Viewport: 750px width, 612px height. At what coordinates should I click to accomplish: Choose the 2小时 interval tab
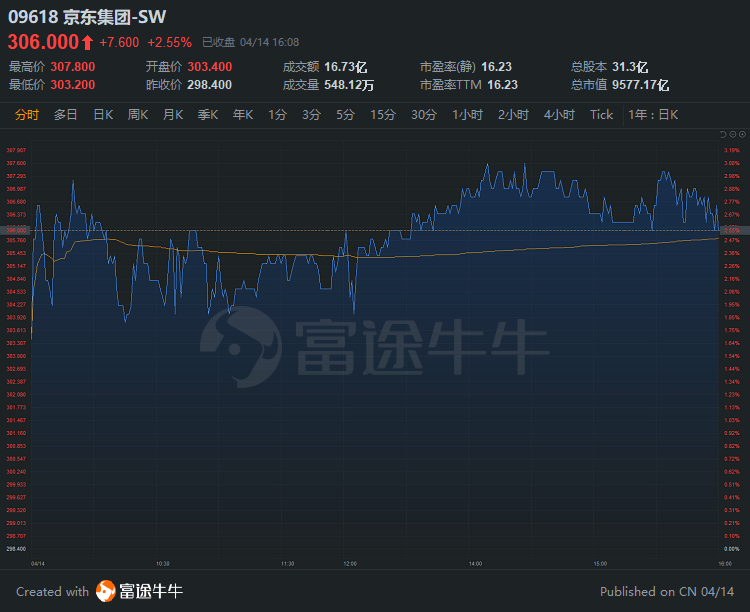513,115
